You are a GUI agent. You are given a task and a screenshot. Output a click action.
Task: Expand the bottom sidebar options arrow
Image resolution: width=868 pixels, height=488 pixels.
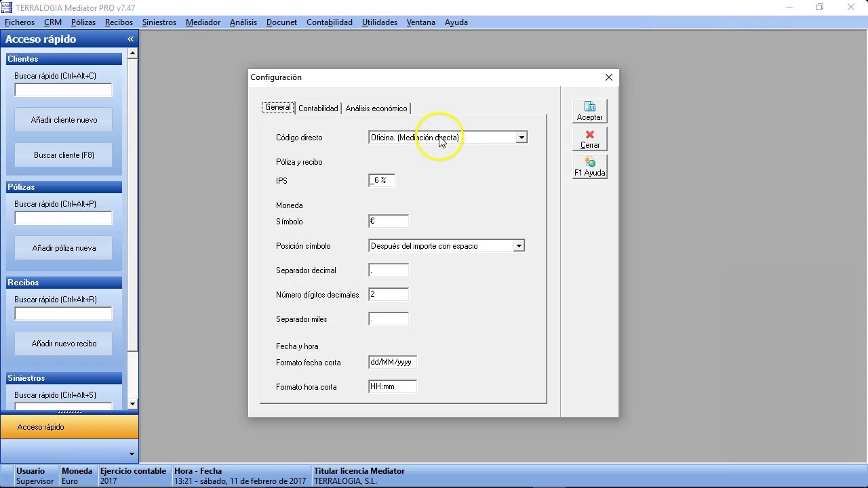(x=132, y=454)
